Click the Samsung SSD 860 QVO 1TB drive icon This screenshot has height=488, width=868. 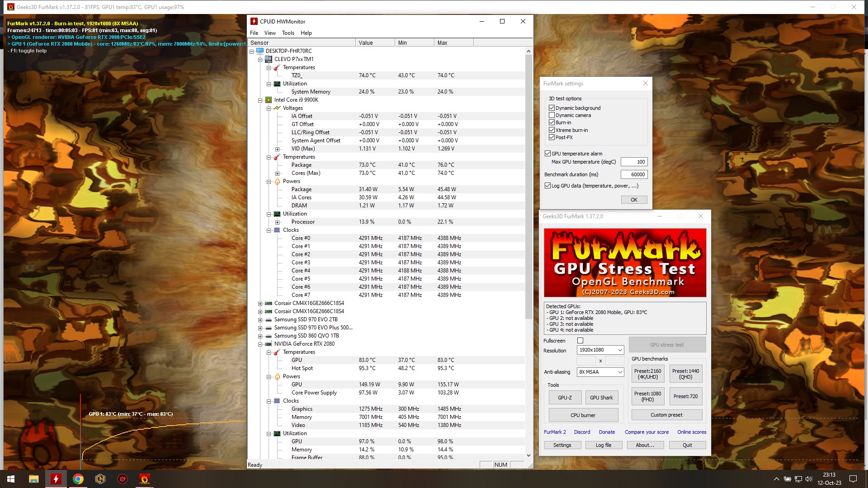tap(269, 336)
